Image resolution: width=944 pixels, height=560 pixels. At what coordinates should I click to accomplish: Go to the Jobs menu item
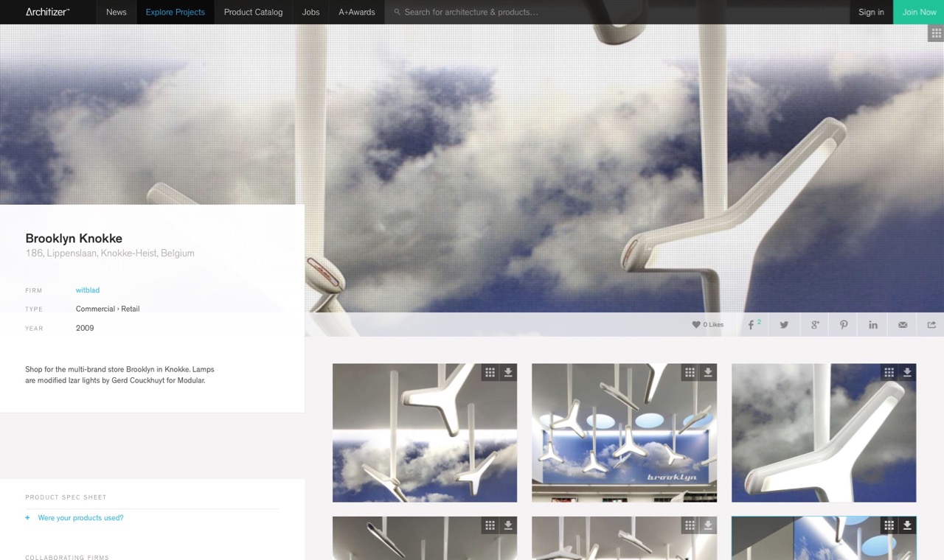tap(310, 12)
